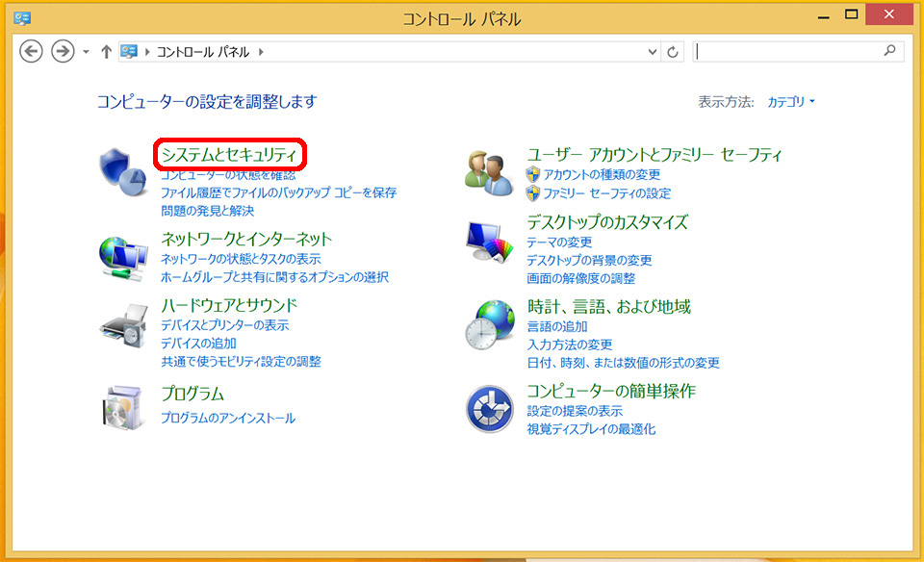The height and width of the screenshot is (562, 924).
Task: Open システムとセキュリティ
Action: coord(229,154)
